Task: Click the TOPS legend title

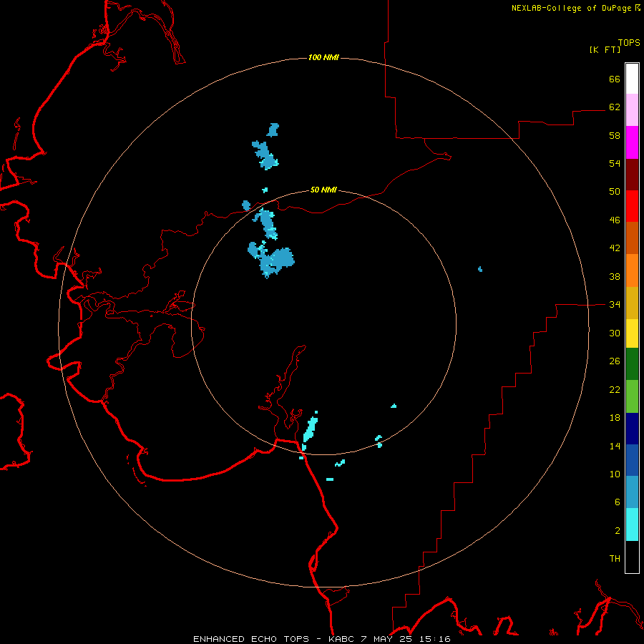Action: point(629,42)
